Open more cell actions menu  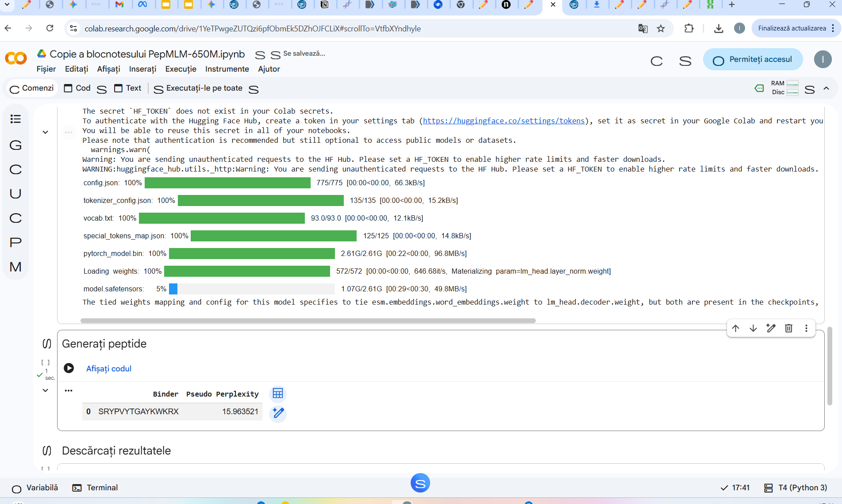(806, 328)
